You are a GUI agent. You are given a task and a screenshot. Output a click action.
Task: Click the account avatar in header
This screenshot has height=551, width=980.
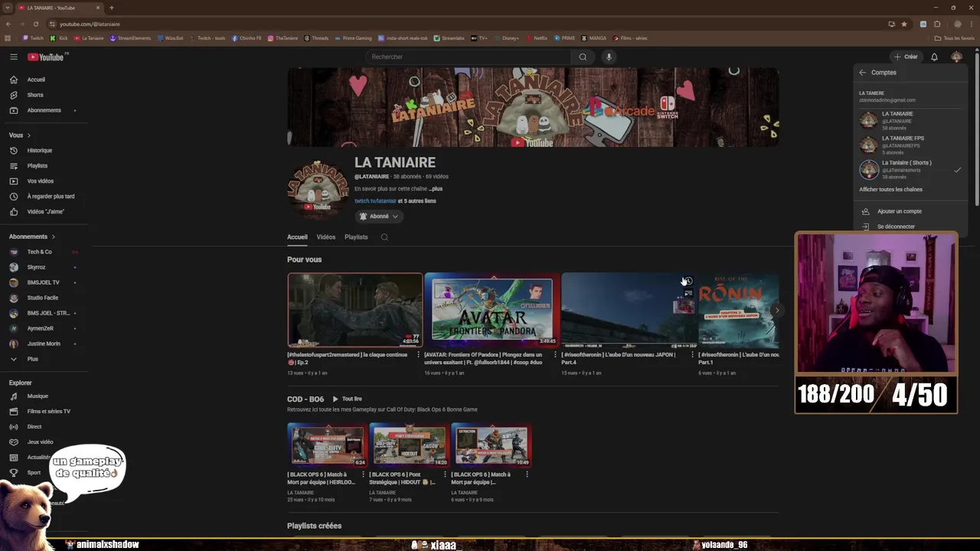pos(956,57)
